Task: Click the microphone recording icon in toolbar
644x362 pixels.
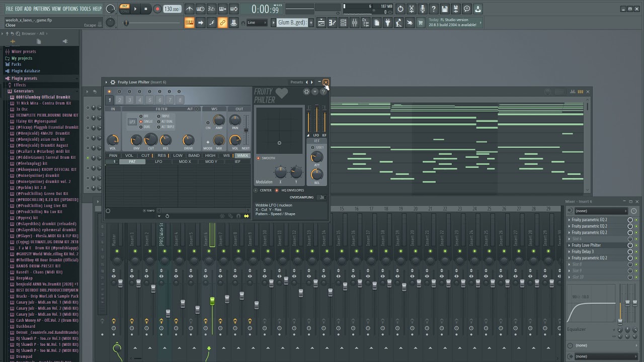Action: (x=423, y=9)
